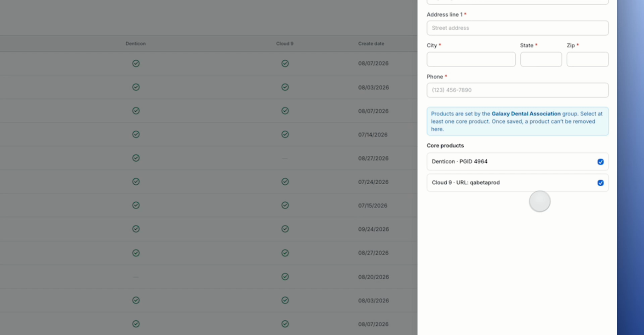Viewport: 644px width, 335px height.
Task: Click into the City input field
Action: [x=471, y=59]
